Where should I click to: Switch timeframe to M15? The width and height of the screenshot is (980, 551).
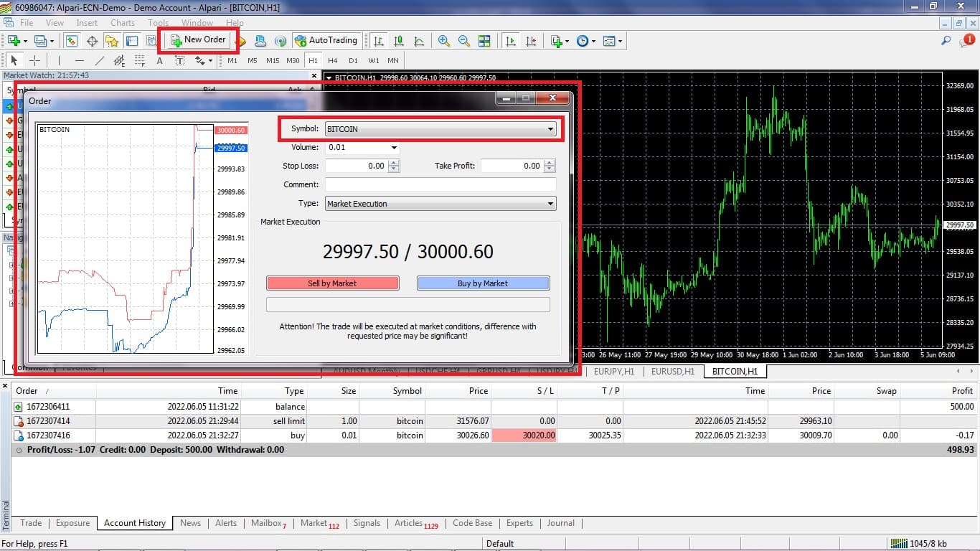point(273,61)
